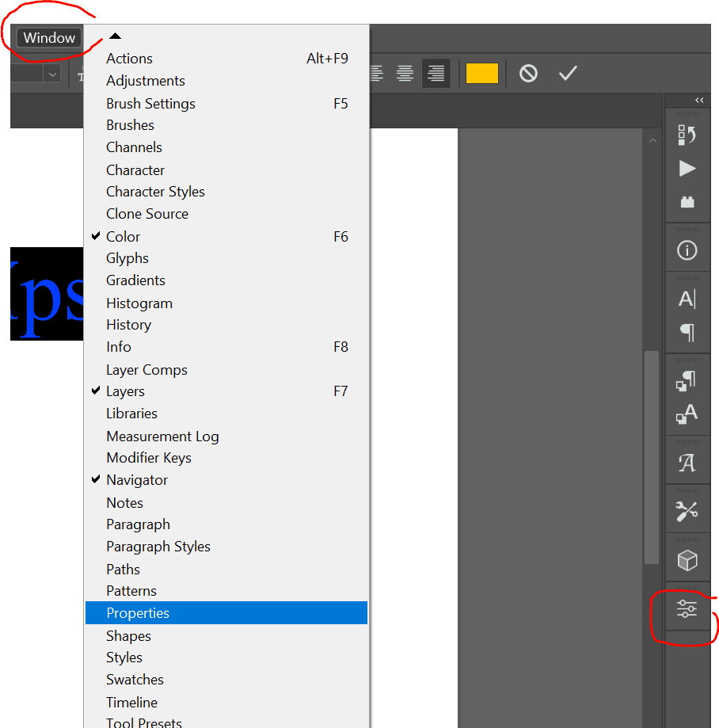This screenshot has height=728, width=719.
Task: Center-align the text
Action: (x=405, y=73)
